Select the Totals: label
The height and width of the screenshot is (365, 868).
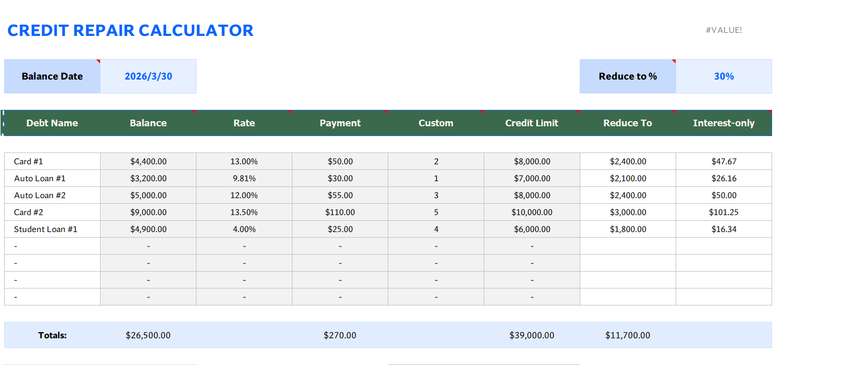(x=52, y=335)
